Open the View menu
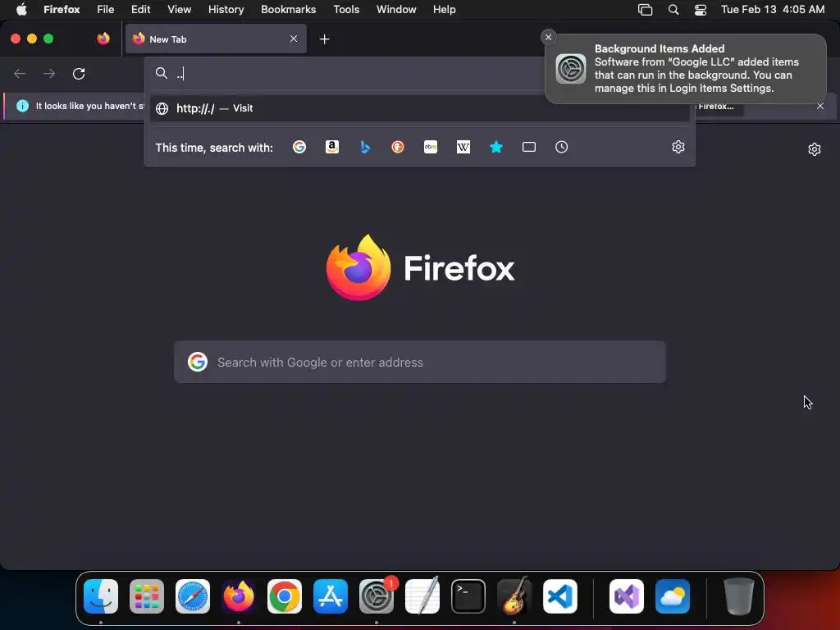 [179, 9]
